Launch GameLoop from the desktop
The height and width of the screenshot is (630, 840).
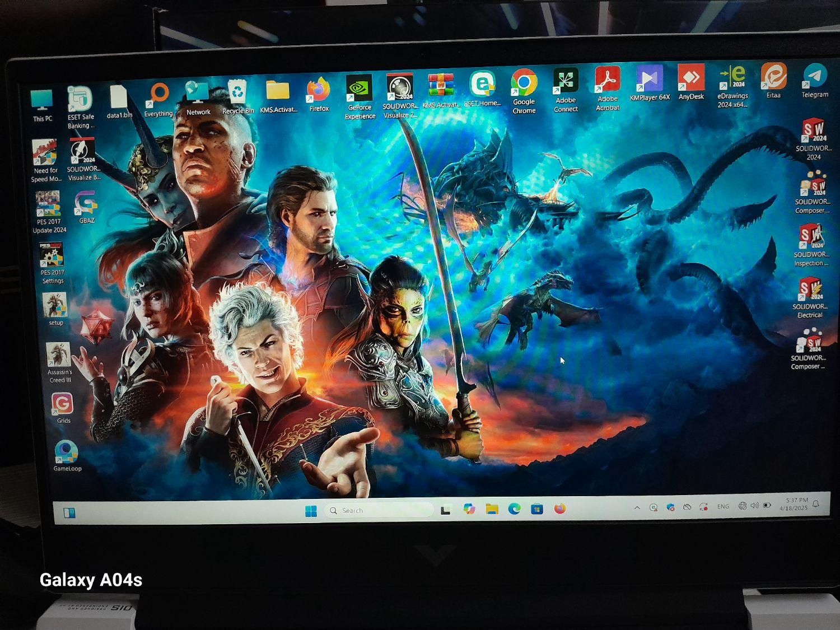(67, 456)
